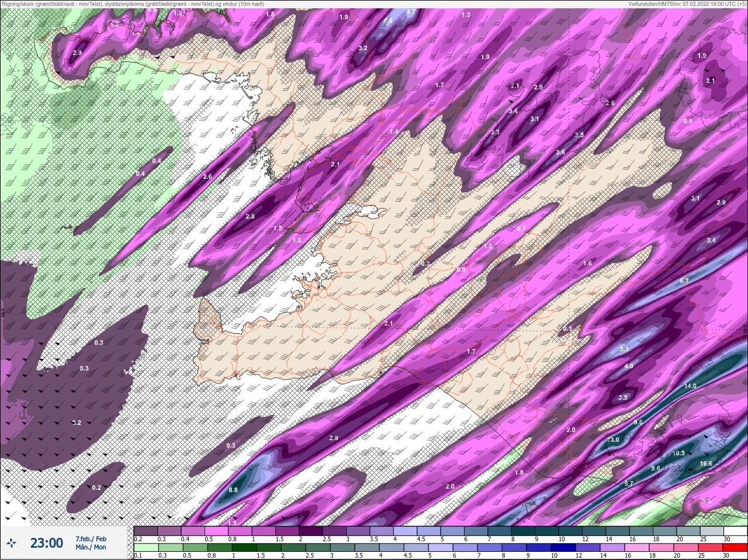Click the '7.feb./ Feb' date text
748x560 pixels.
coord(91,539)
